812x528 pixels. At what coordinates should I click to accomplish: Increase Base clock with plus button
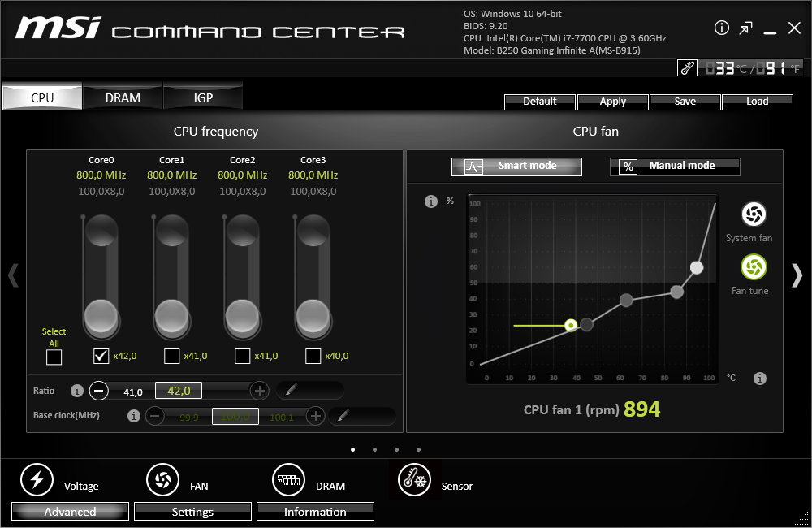point(315,416)
